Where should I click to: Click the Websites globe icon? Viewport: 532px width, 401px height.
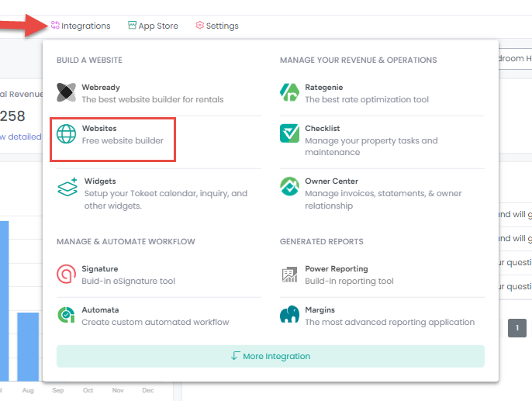(x=66, y=133)
